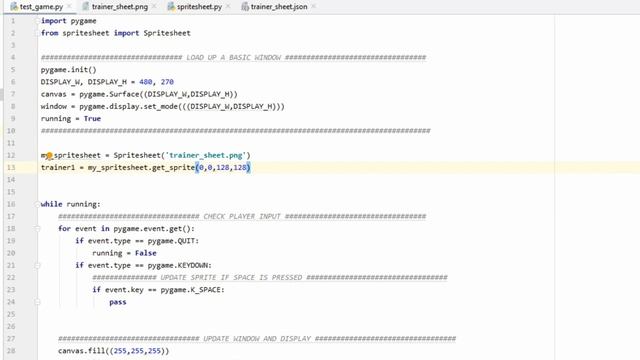Click the image file icon on trainer_sheet.png tab

(x=86, y=7)
